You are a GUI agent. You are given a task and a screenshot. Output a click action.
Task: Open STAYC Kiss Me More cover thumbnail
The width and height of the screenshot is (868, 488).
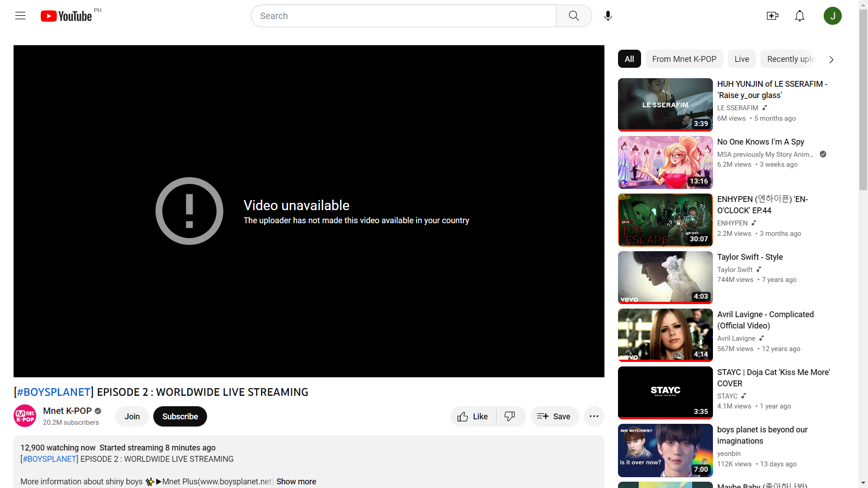point(665,393)
